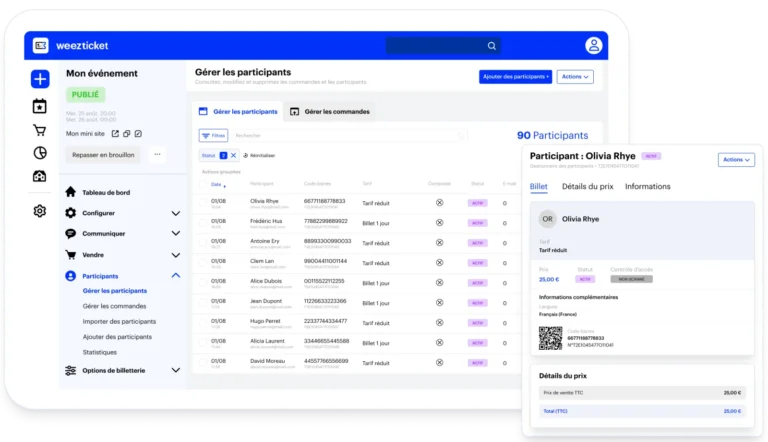Image resolution: width=768 pixels, height=442 pixels.
Task: Tick the checkbox for Clem Lan row
Action: [x=202, y=263]
